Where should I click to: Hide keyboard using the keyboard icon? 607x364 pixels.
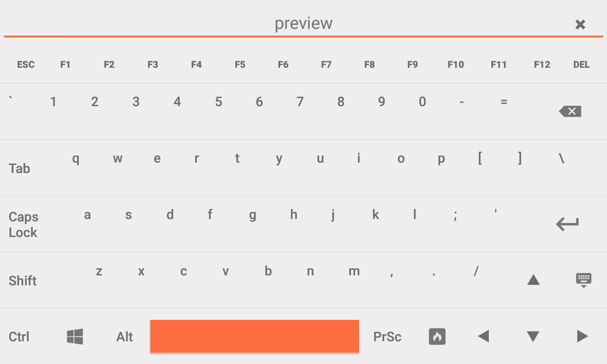coord(584,280)
